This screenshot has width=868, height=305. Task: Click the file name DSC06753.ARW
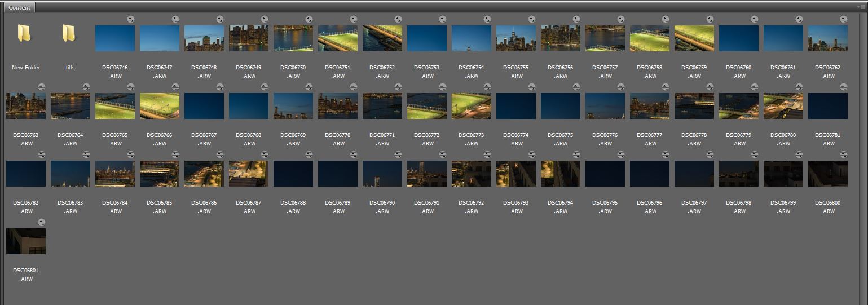427,72
